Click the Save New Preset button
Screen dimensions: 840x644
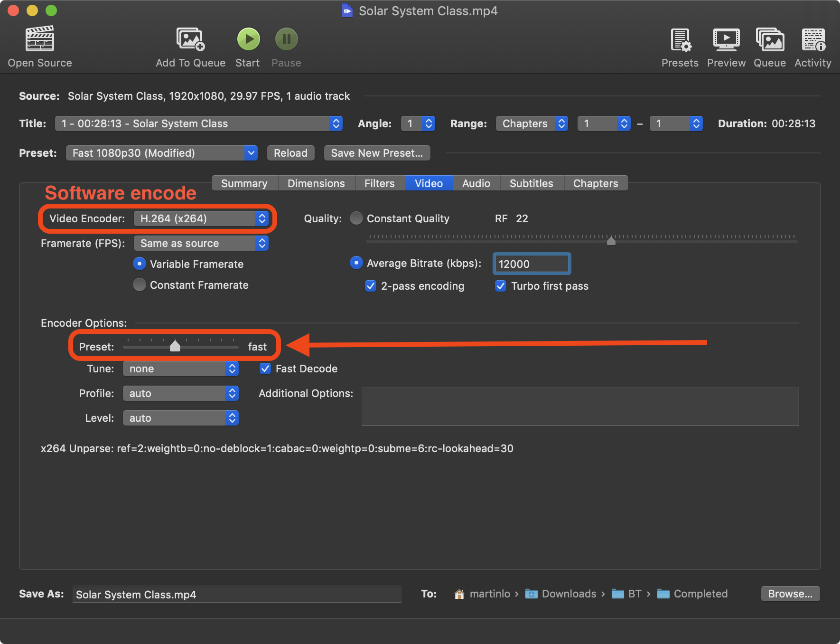377,153
